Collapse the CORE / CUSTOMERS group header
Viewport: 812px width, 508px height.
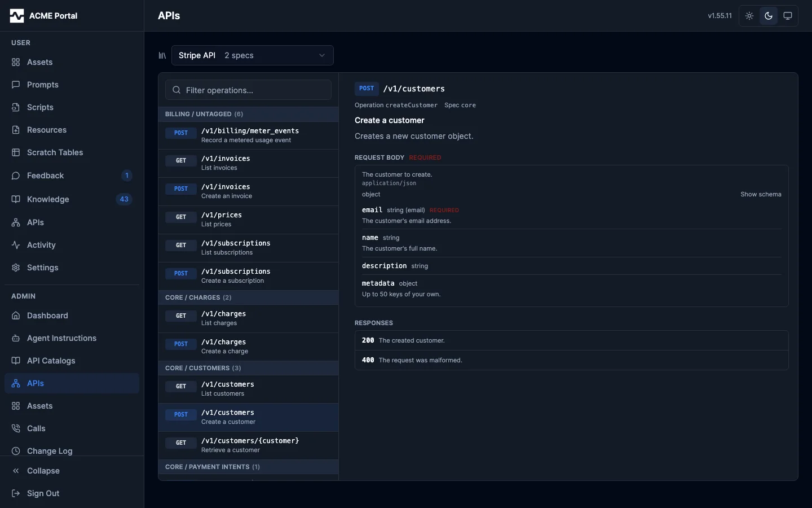[x=249, y=368]
